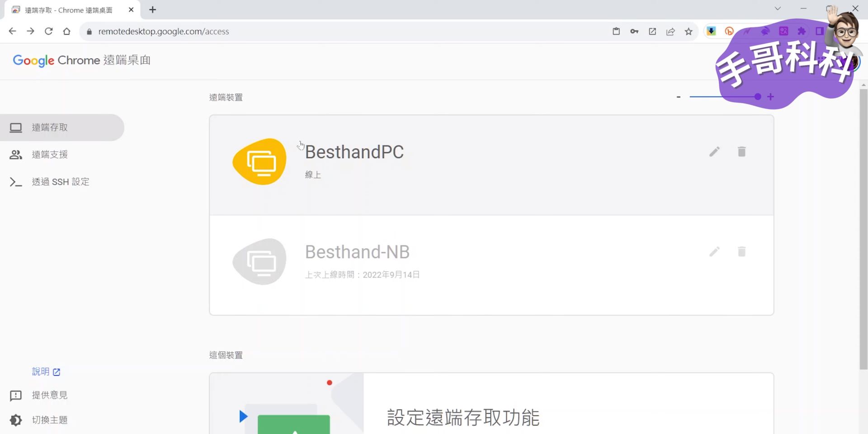Reload the remote desktop page

click(x=49, y=31)
